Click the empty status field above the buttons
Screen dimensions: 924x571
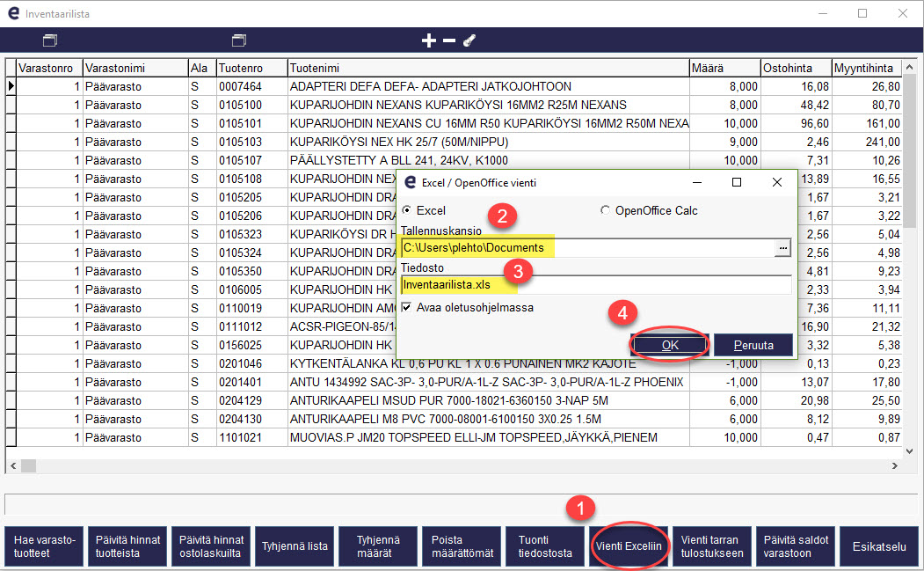coord(462,505)
